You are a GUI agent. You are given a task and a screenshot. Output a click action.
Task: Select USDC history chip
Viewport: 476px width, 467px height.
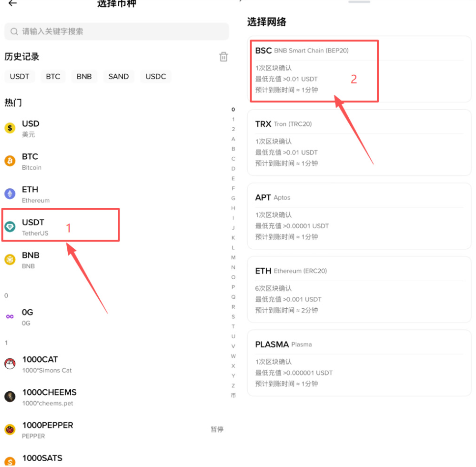tap(156, 76)
